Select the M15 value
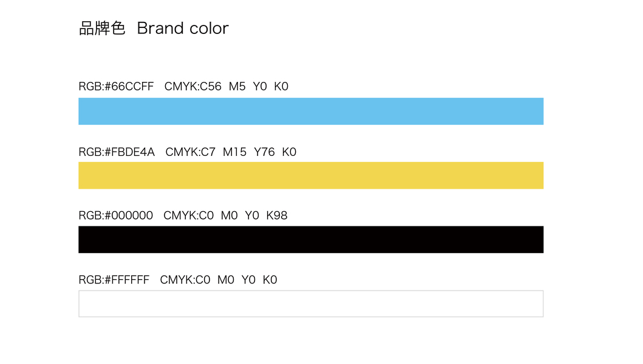This screenshot has height=364, width=643. (x=234, y=152)
